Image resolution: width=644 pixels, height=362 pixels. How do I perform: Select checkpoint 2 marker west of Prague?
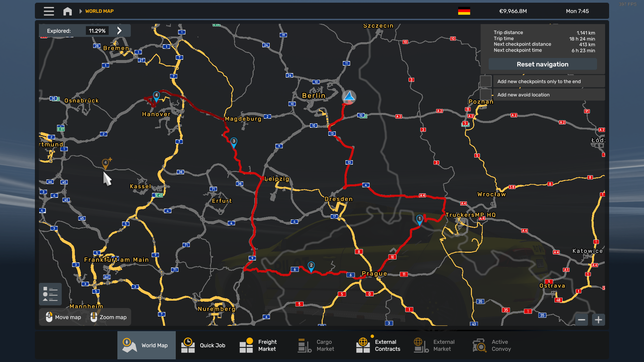pyautogui.click(x=311, y=267)
